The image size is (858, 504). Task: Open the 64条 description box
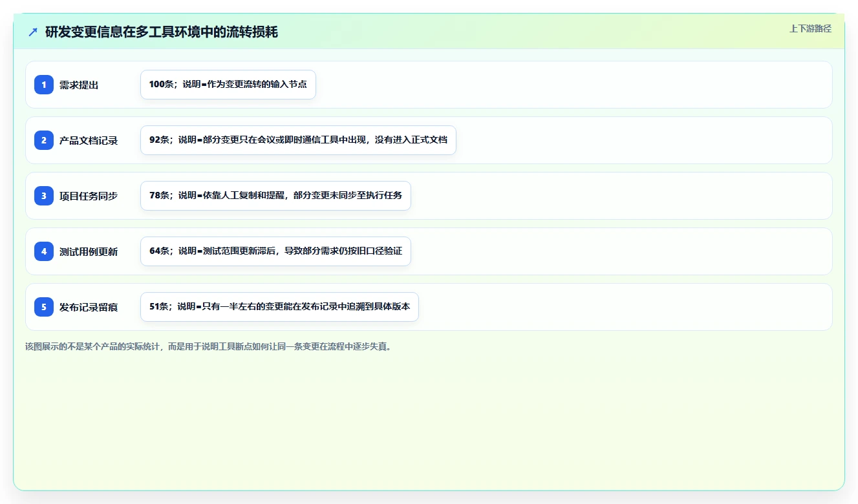tap(275, 251)
